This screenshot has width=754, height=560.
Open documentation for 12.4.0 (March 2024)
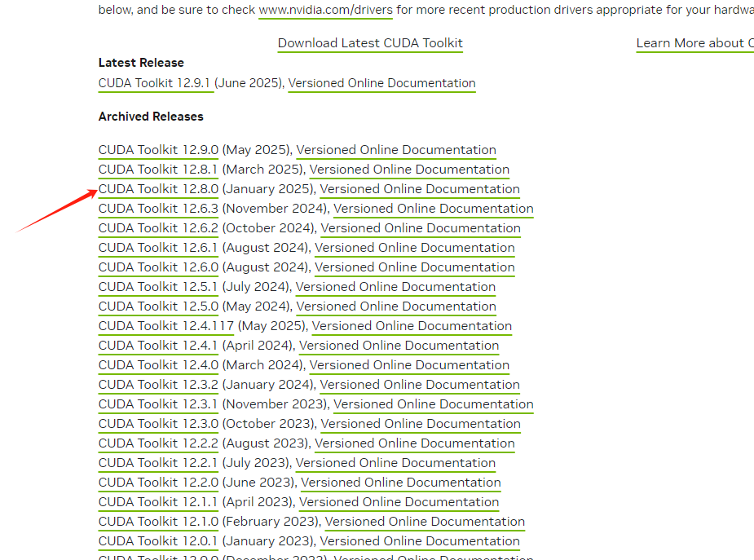(409, 365)
